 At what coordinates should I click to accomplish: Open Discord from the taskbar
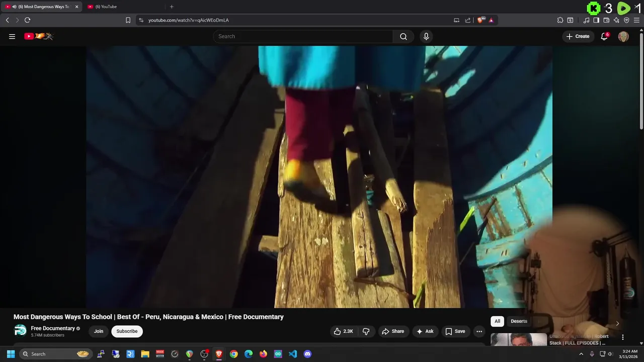click(307, 354)
